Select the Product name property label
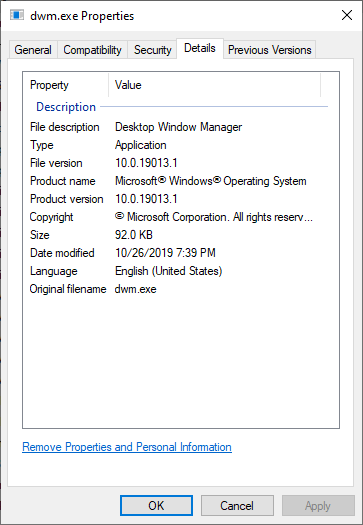Screen dimensions: 363x525 click(x=63, y=181)
